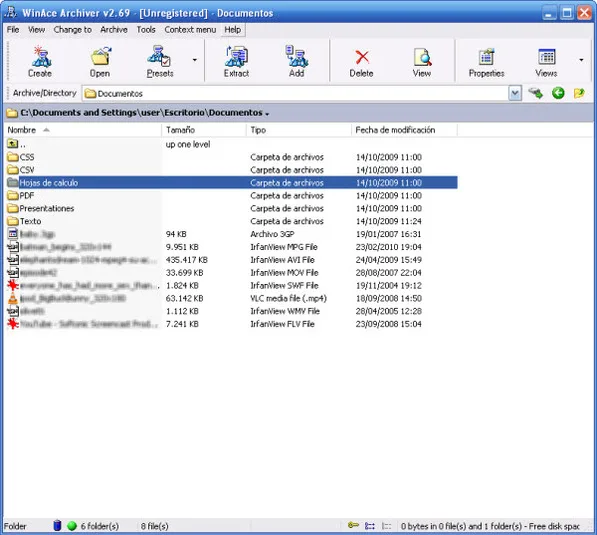
Task: Open Properties from the toolbar
Action: point(486,57)
